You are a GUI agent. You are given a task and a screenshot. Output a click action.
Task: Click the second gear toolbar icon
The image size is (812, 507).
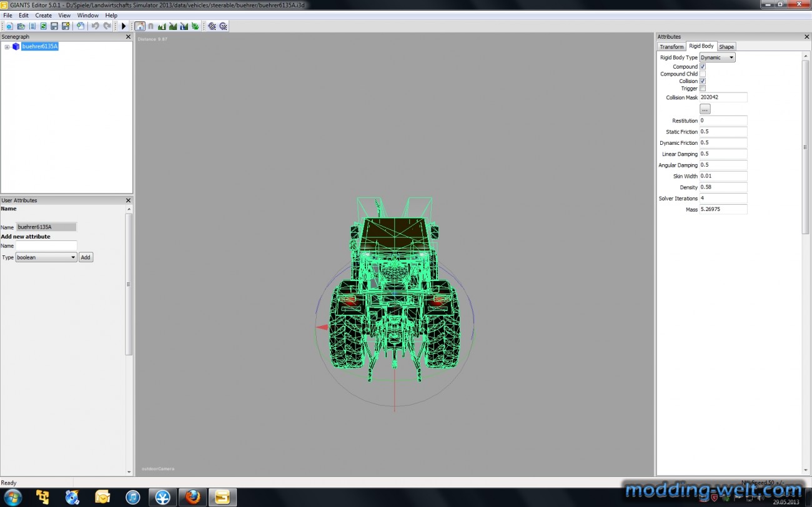(223, 26)
